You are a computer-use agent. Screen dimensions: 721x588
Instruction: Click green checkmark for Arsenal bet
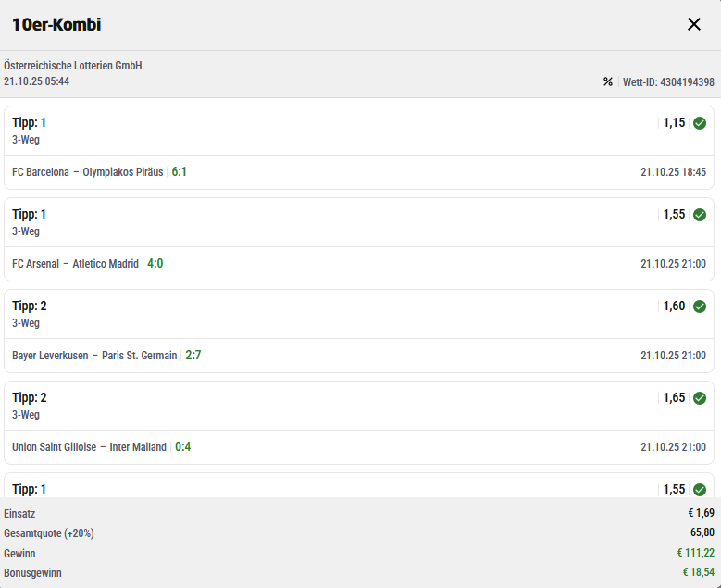click(x=700, y=215)
